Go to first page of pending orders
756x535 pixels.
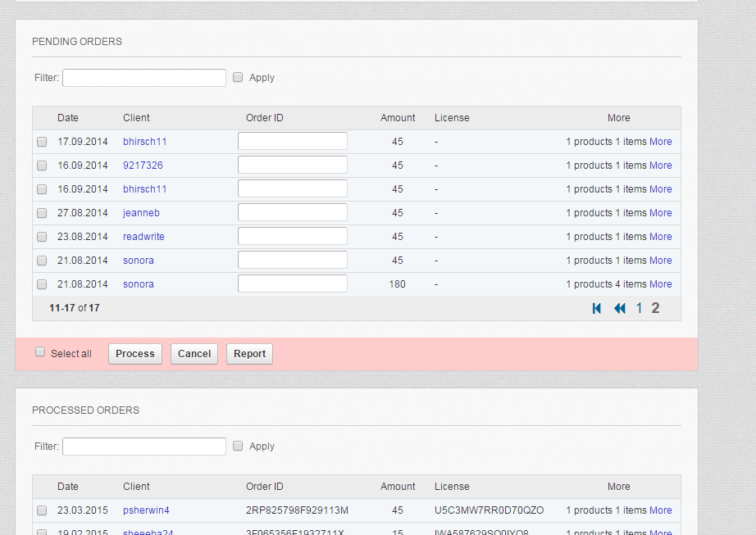tap(597, 308)
